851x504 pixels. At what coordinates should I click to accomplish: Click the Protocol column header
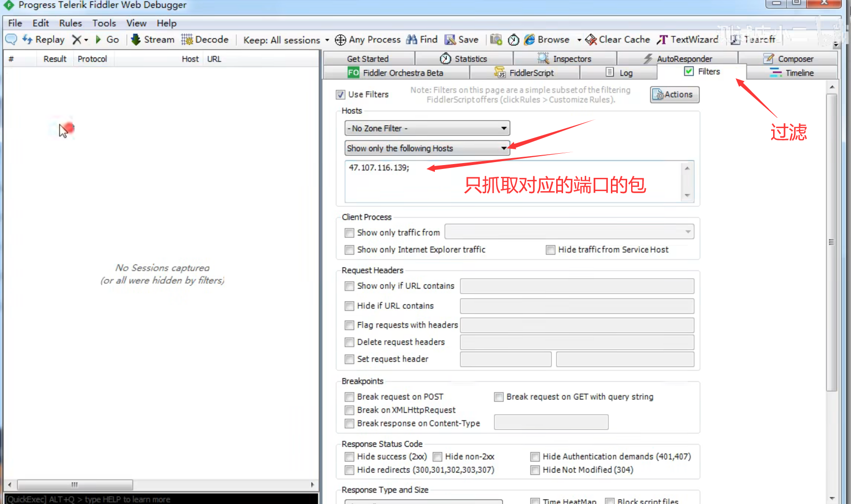point(92,59)
